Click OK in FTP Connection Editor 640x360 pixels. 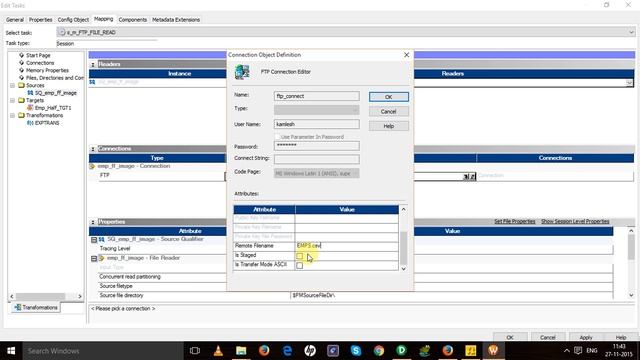pos(389,97)
